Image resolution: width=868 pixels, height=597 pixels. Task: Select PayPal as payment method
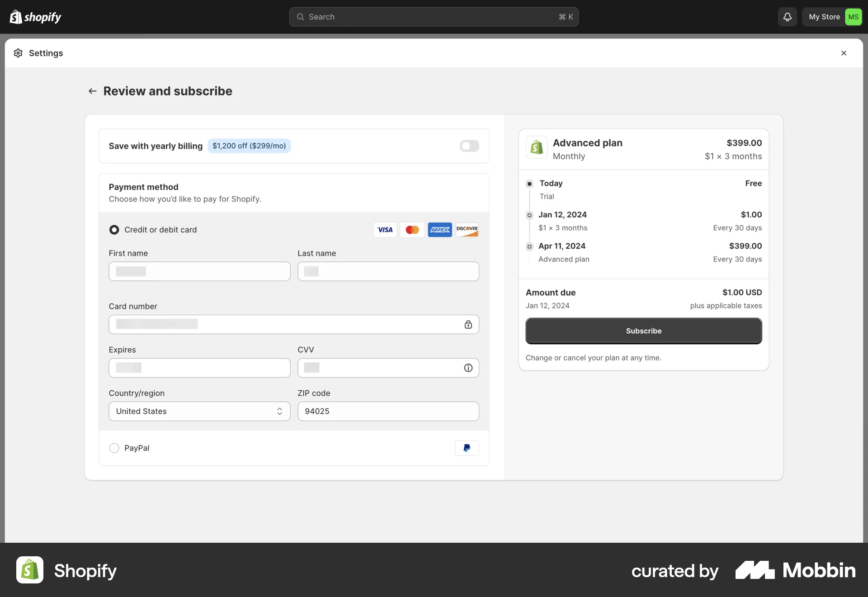[x=114, y=448]
